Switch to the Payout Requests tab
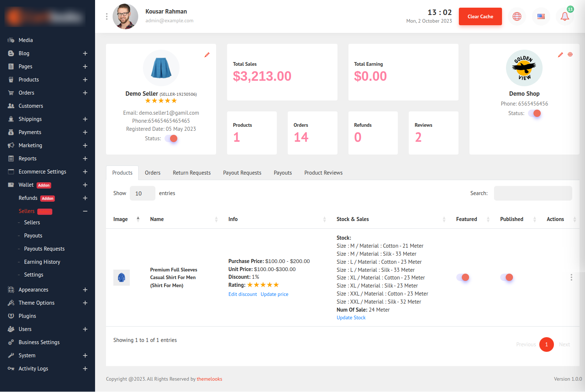Viewport: 585px width, 392px height. tap(242, 173)
